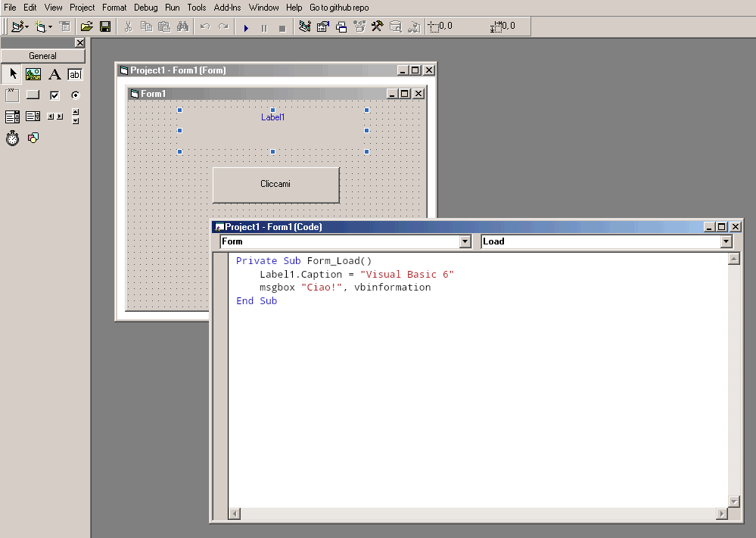Viewport: 756px width, 538px height.
Task: Open the Run menu
Action: (172, 8)
